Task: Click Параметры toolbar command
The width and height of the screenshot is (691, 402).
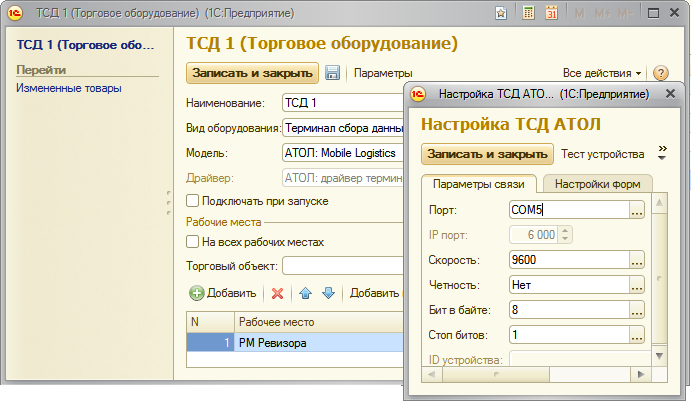Action: tap(383, 73)
